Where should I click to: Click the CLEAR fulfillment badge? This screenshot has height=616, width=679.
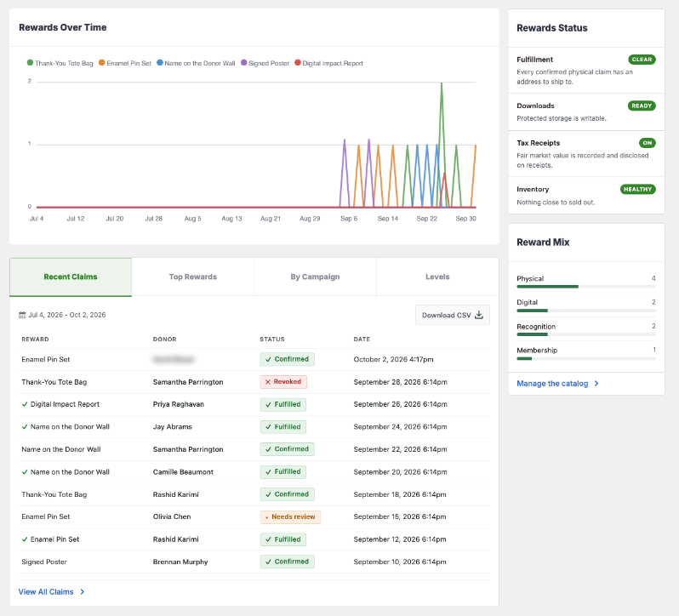click(642, 60)
